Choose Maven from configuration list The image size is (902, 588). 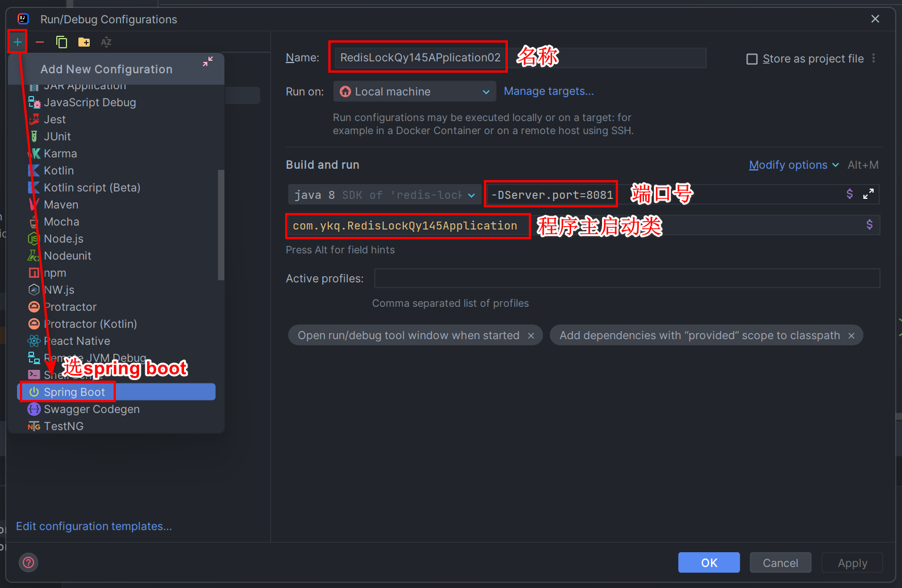click(116, 205)
